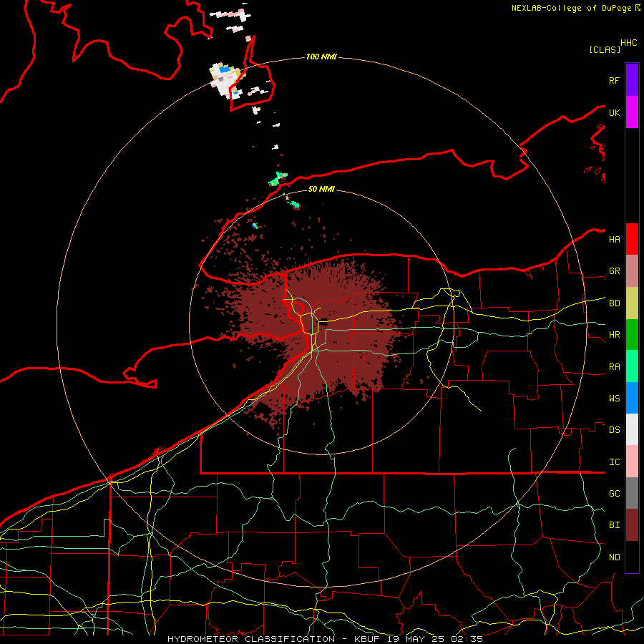644x644 pixels.
Task: Click the 'BD' legend label text
Action: pyautogui.click(x=614, y=303)
